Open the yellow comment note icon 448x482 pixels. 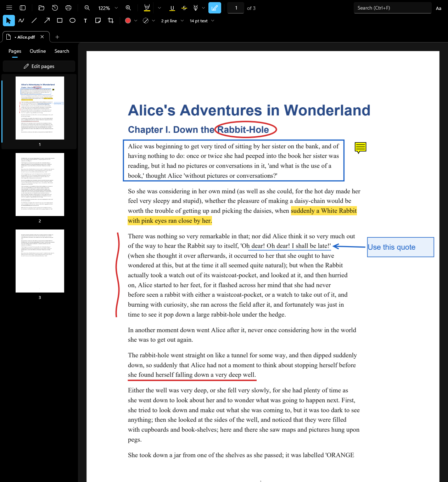360,147
